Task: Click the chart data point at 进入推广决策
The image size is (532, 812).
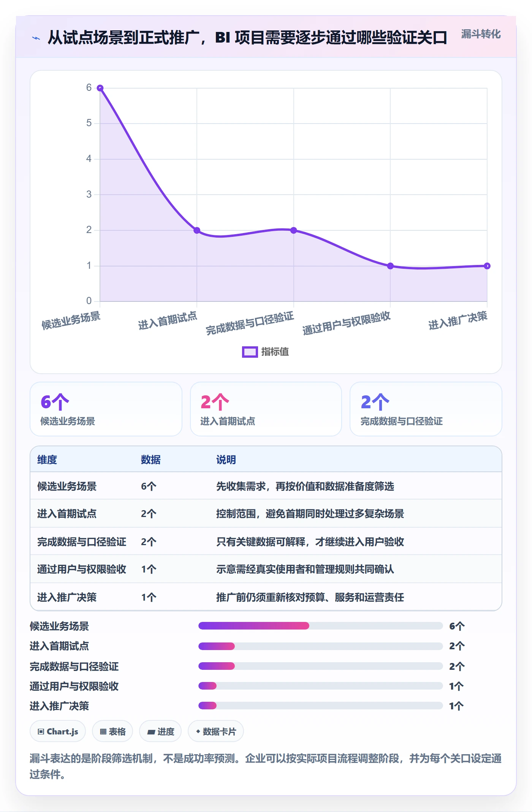Action: [487, 266]
